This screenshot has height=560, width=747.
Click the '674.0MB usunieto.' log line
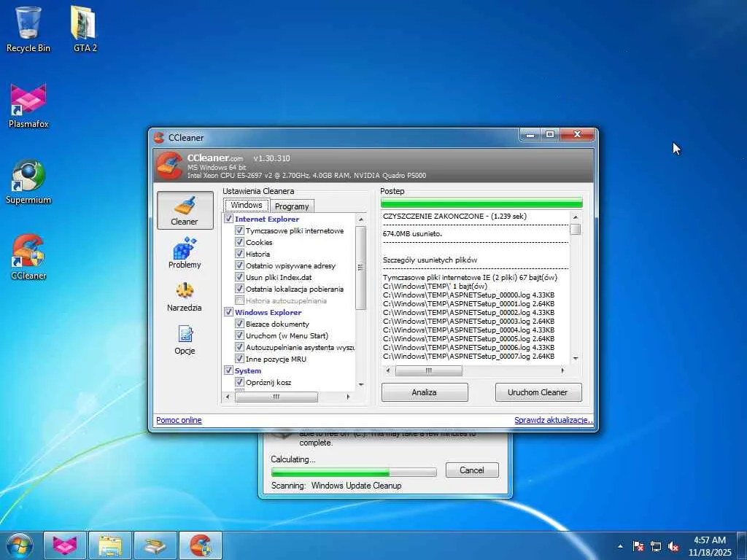(413, 234)
